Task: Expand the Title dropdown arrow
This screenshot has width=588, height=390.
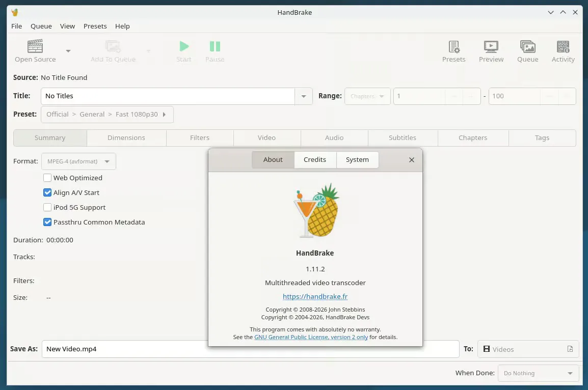Action: click(x=303, y=96)
